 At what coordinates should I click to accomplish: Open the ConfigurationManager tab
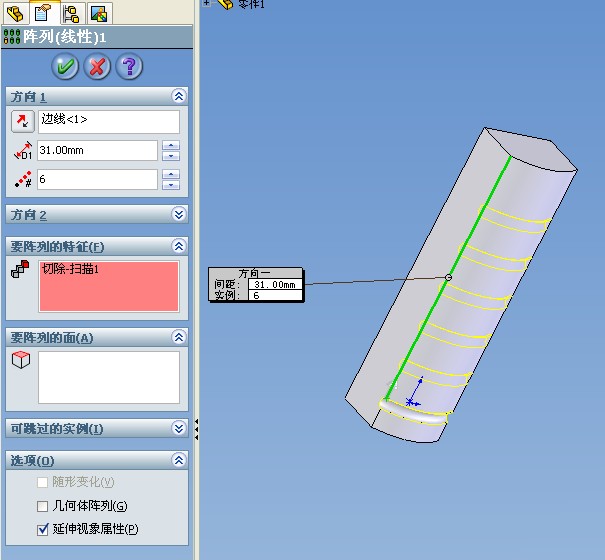72,14
